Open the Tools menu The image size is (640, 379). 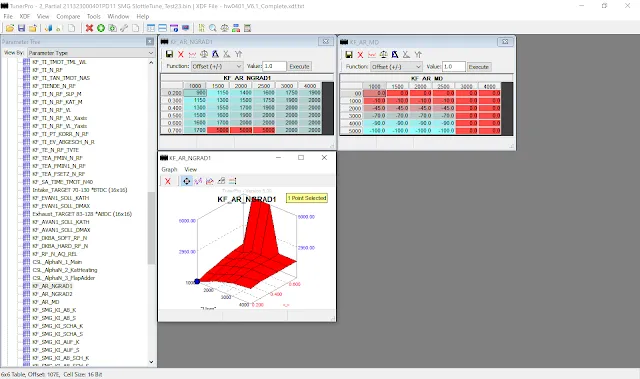tap(93, 16)
